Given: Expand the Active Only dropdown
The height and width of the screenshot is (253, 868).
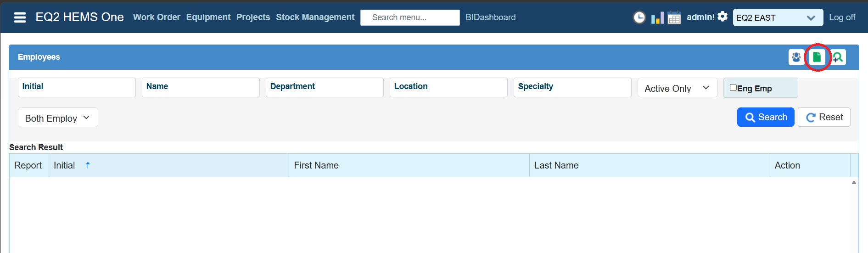Looking at the screenshot, I should click(678, 88).
